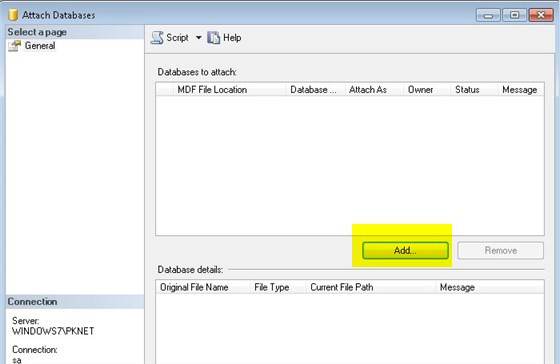Click Message header in Database details

point(490,287)
